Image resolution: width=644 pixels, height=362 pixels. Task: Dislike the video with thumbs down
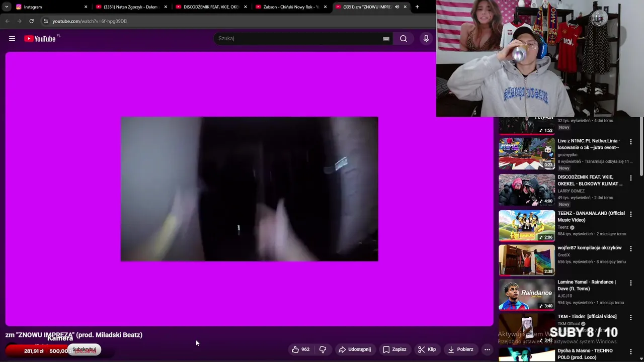coord(323,349)
